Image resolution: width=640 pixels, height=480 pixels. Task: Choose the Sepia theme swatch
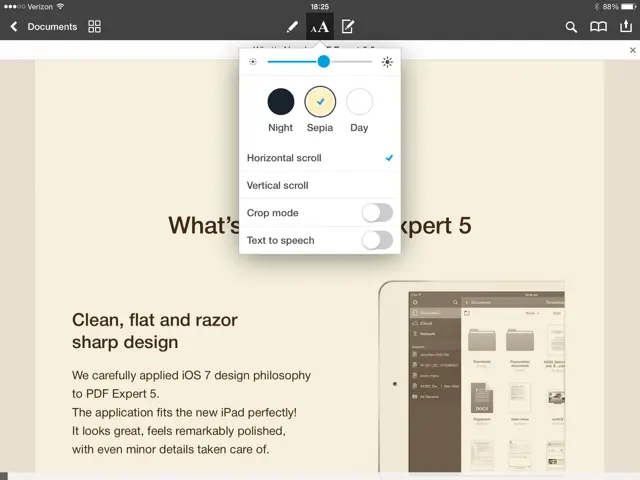point(320,101)
